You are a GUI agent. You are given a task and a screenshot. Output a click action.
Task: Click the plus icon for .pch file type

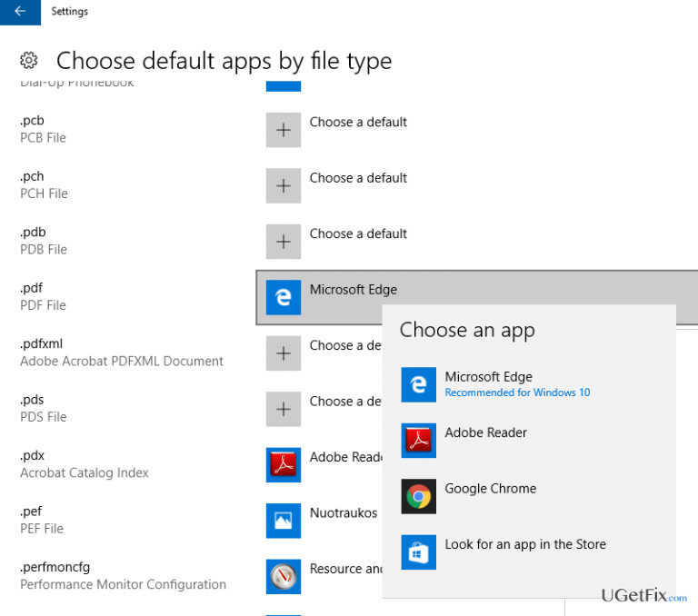pyautogui.click(x=284, y=185)
